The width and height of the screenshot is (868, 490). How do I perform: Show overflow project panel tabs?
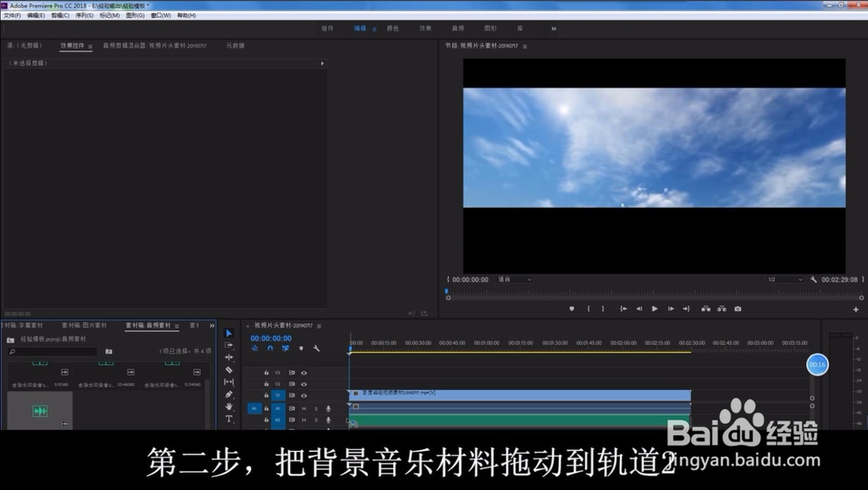point(212,326)
